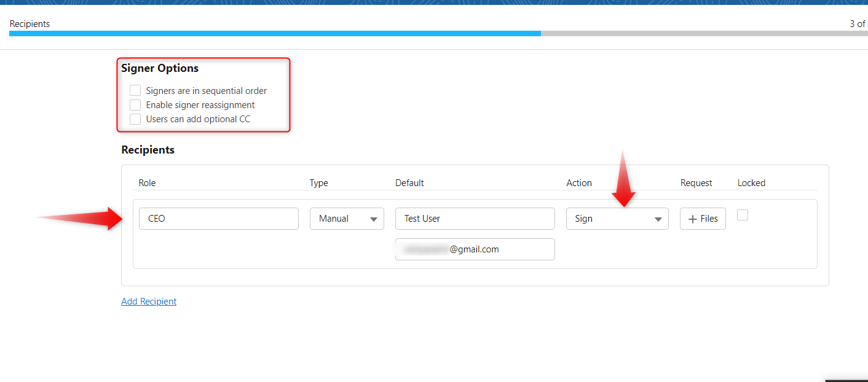Click the Manual type dropdown chevron

click(x=373, y=218)
